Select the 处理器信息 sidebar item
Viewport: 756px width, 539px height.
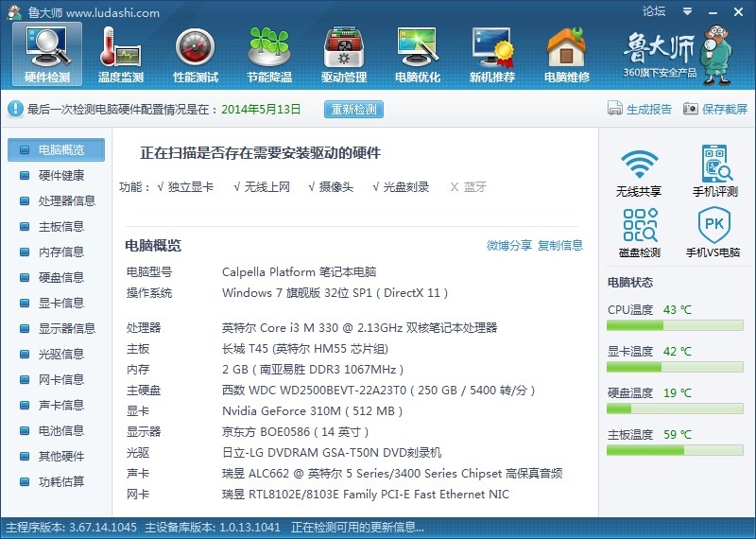[x=56, y=200]
